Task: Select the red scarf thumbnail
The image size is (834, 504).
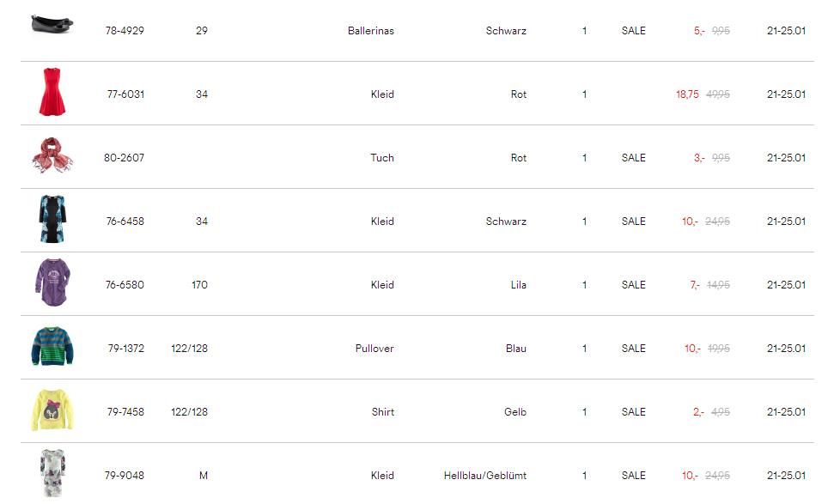Action: tap(52, 156)
